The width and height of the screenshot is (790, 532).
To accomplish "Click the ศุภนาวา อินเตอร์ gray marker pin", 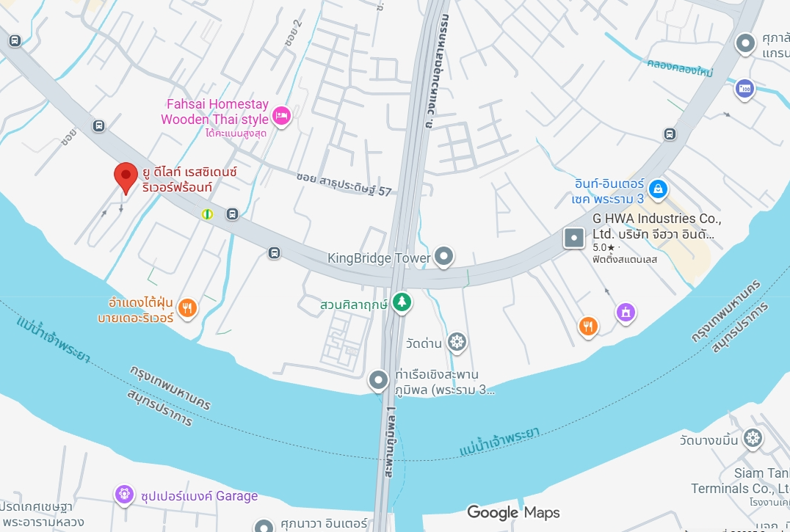I will click(x=264, y=525).
